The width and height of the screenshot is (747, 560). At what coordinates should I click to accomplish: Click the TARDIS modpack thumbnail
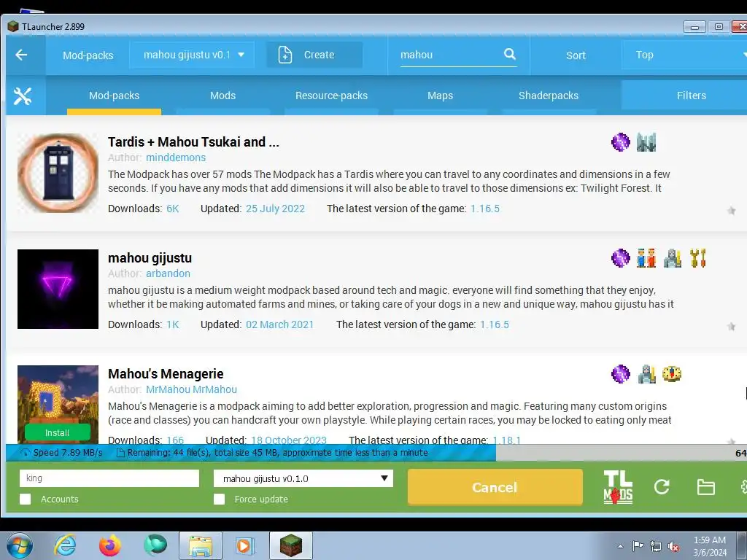[58, 174]
